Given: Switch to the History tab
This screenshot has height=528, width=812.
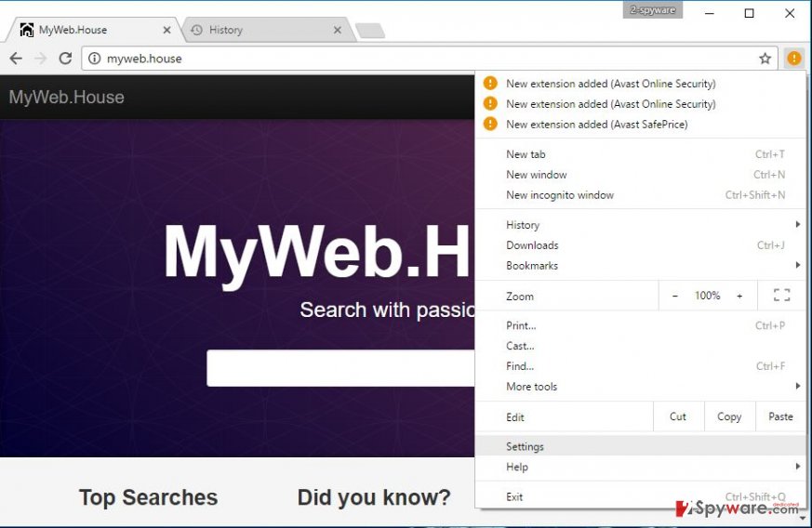Looking at the screenshot, I should (x=266, y=30).
